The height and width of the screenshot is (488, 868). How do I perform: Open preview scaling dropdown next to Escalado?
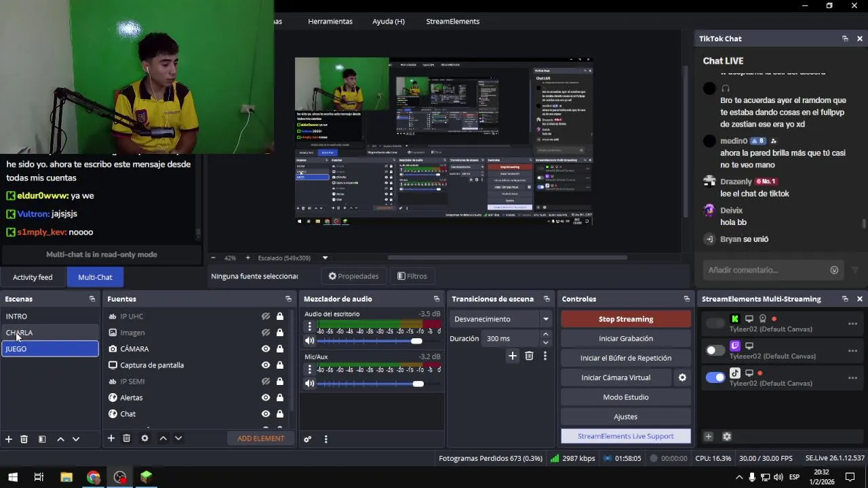(325, 258)
